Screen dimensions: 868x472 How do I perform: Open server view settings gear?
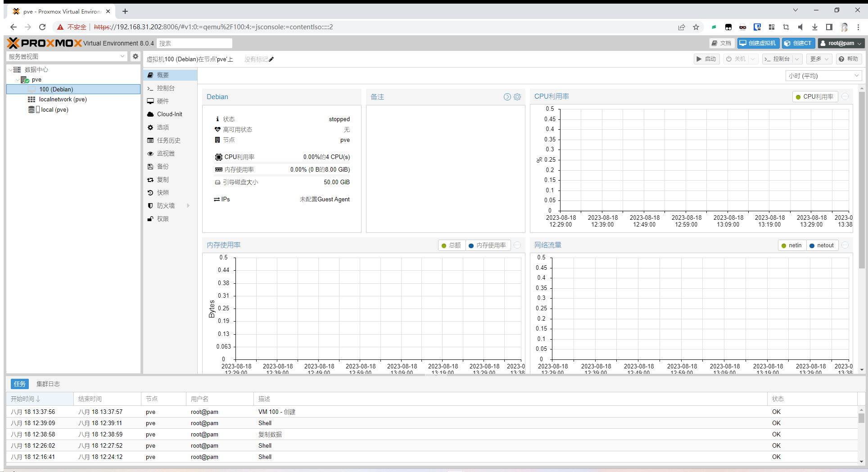pos(135,56)
